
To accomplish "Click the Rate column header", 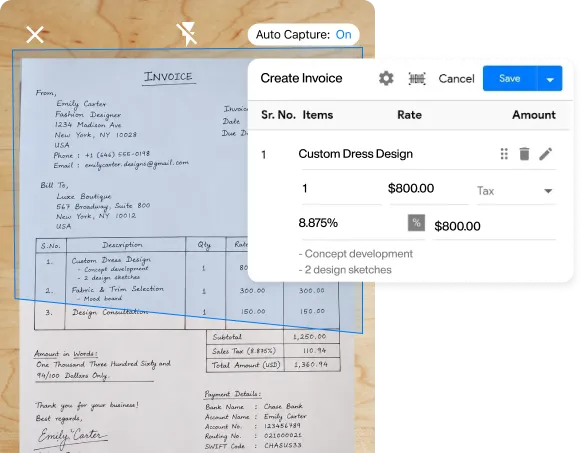I will tap(409, 115).
